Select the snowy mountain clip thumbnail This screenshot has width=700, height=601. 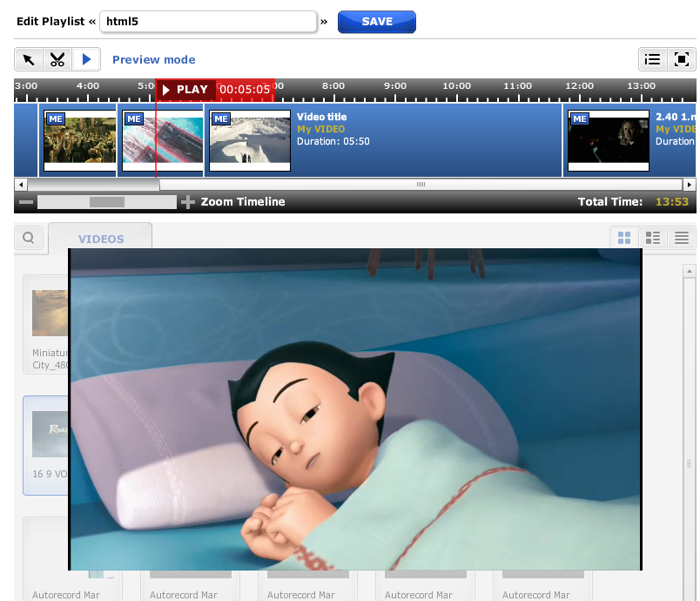pos(250,140)
